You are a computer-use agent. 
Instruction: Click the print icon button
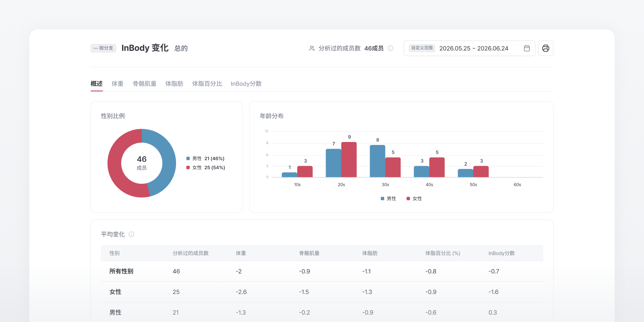546,48
